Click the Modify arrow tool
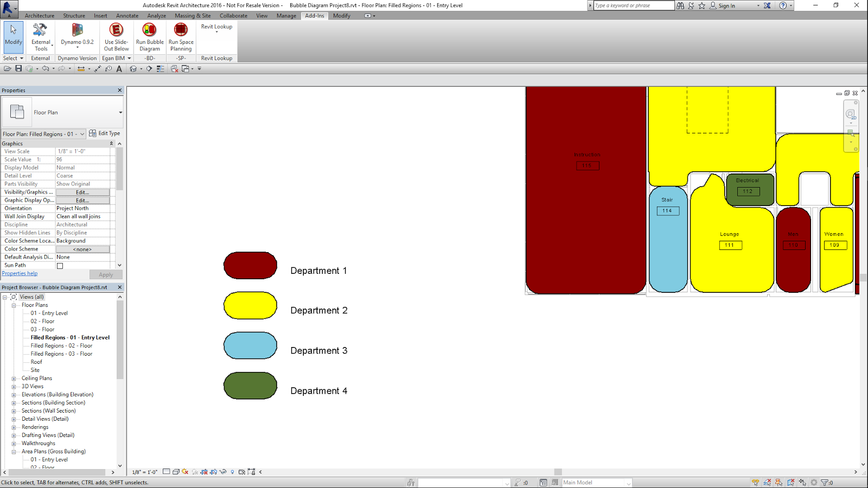Viewport: 868px width, 488px height. tap(12, 34)
